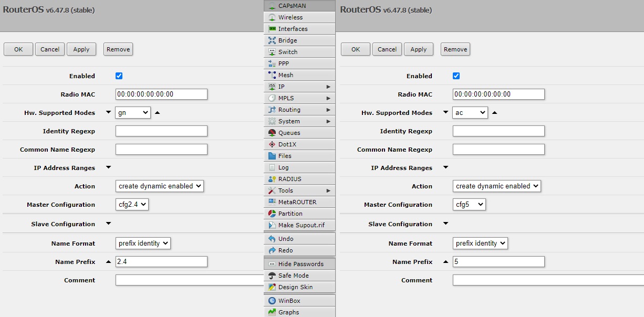Click Name Prefix field containing 2.4
The width and height of the screenshot is (644, 317).
161,261
